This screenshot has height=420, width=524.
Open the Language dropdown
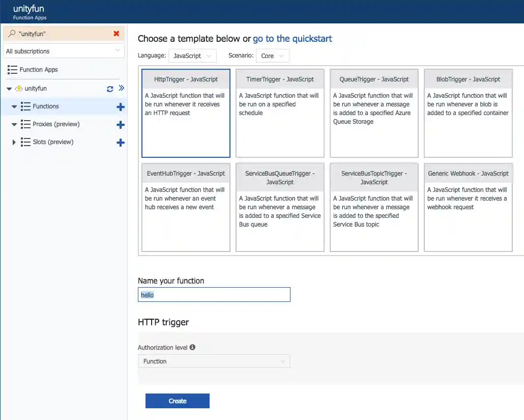[192, 55]
